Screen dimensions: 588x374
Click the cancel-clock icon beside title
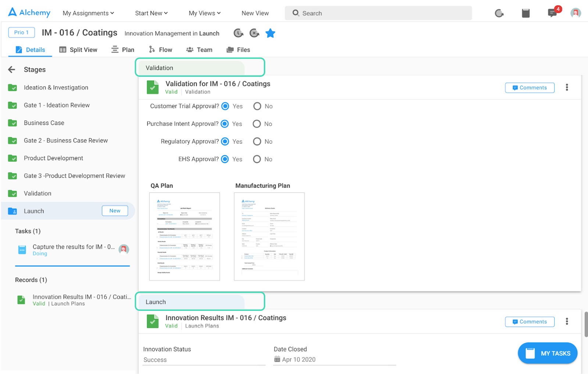pos(254,33)
